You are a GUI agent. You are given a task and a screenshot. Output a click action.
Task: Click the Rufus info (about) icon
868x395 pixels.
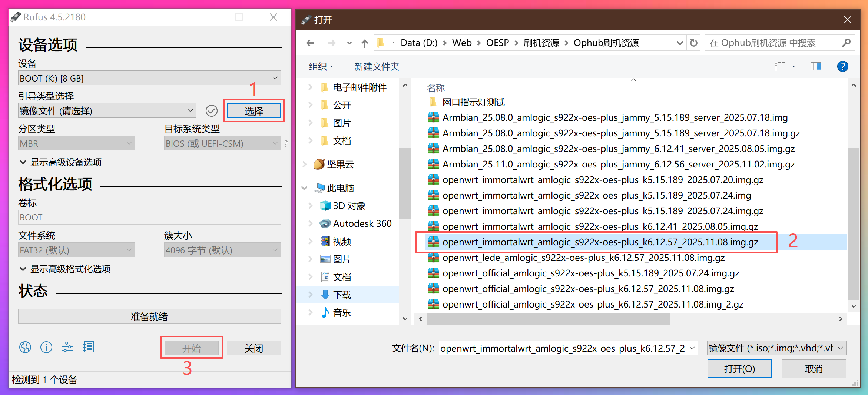tap(46, 347)
